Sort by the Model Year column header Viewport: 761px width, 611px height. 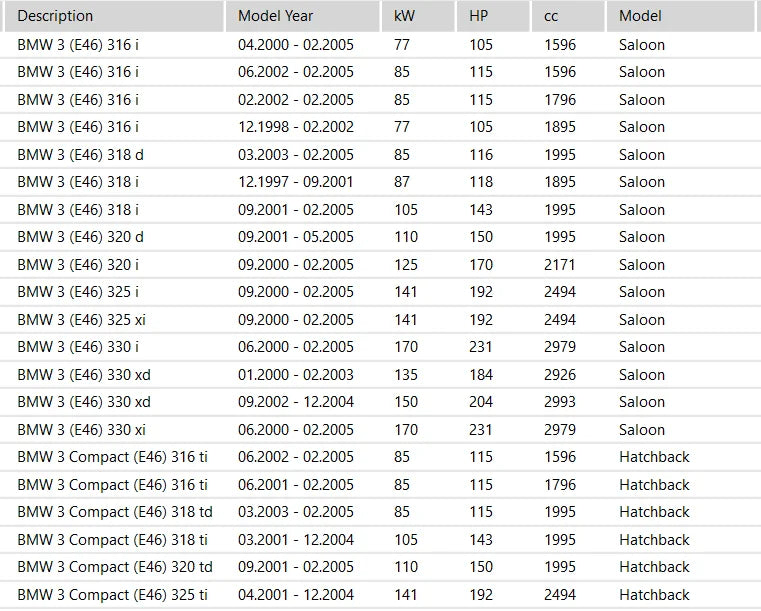[276, 16]
